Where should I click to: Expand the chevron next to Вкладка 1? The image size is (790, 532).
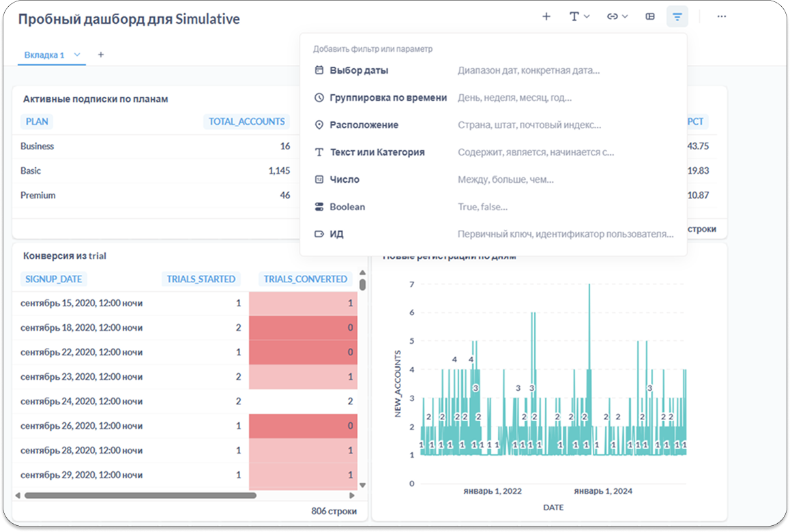pyautogui.click(x=77, y=55)
